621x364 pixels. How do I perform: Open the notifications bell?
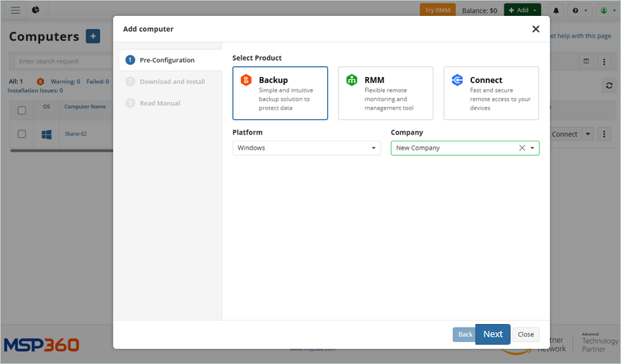point(556,10)
